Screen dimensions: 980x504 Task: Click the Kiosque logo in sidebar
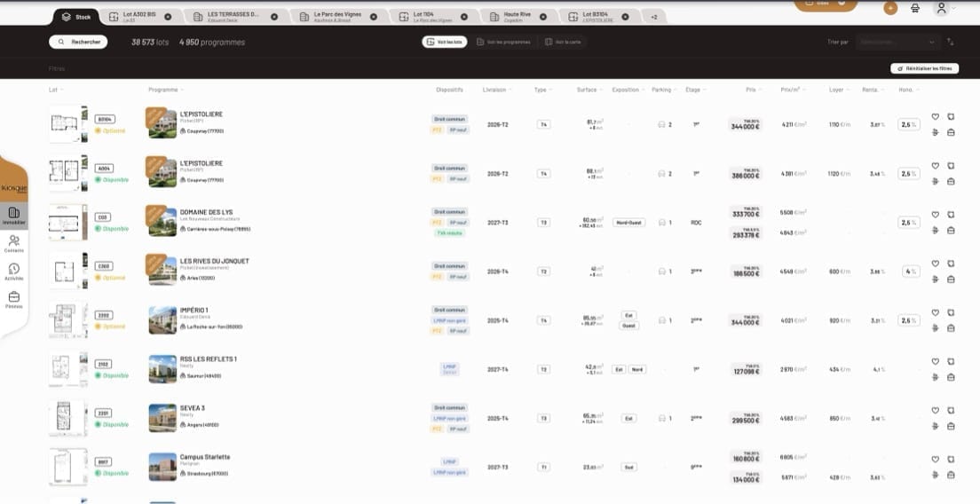click(x=13, y=187)
